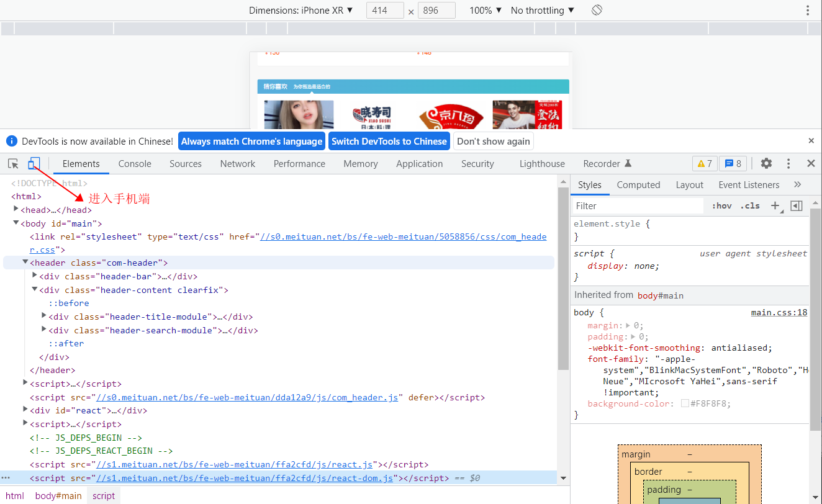Image resolution: width=822 pixels, height=504 pixels.
Task: Expand the padding shorthand property in body rule
Action: pos(633,336)
